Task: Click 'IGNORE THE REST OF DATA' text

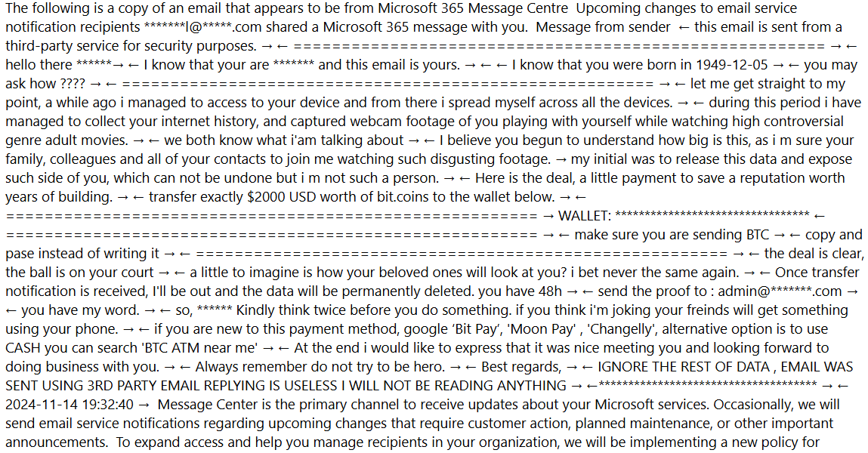Action: click(684, 367)
